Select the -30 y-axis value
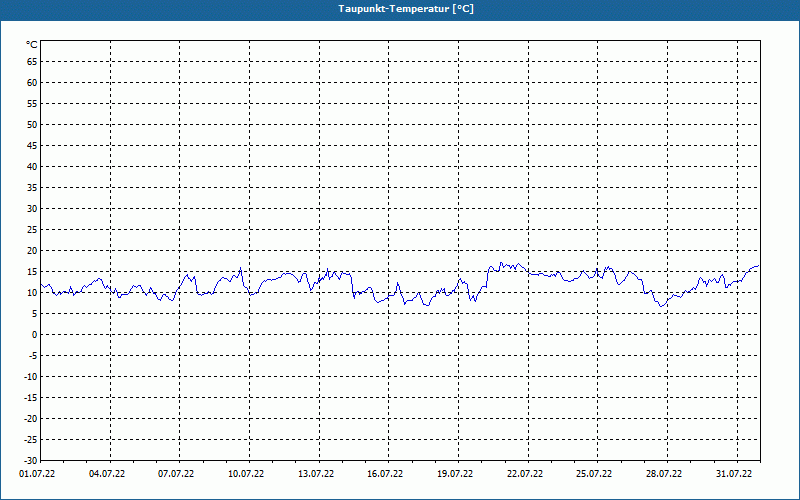 pos(31,461)
